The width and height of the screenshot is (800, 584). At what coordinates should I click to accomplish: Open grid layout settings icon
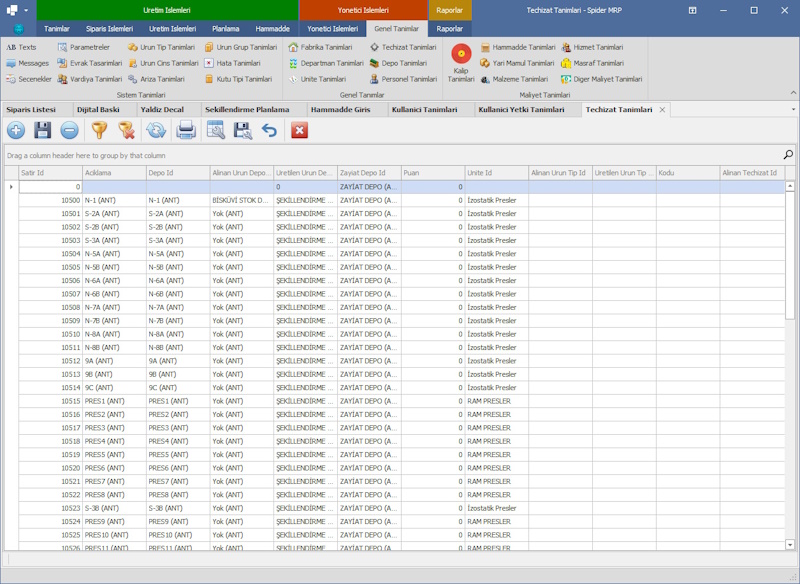click(216, 131)
